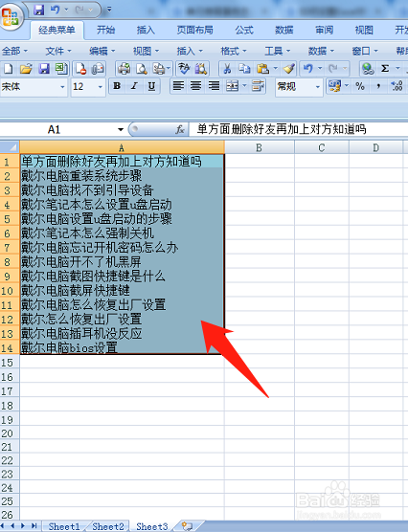The width and height of the screenshot is (408, 532).
Task: Click the Cut scissors icon
Action: pos(227,69)
